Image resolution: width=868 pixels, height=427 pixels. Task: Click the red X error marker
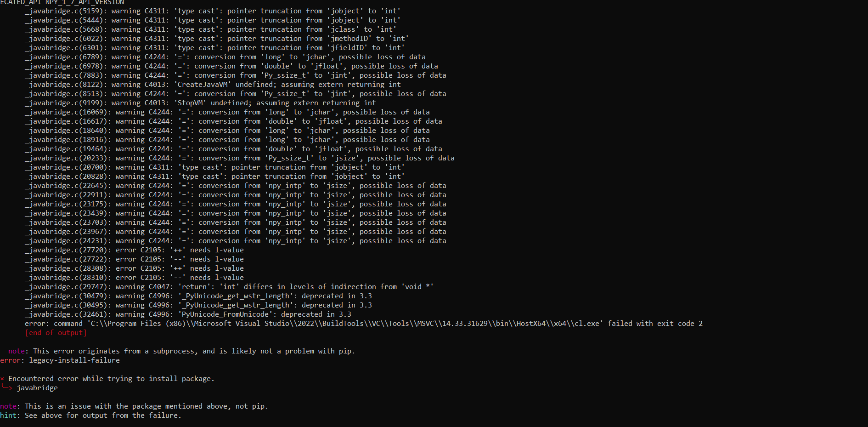point(2,379)
